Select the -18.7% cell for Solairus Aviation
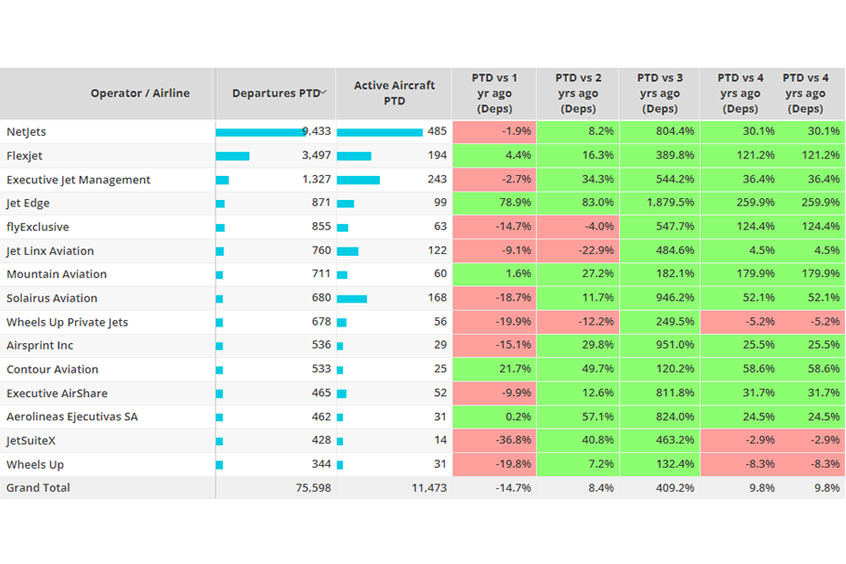This screenshot has height=564, width=846. [494, 297]
